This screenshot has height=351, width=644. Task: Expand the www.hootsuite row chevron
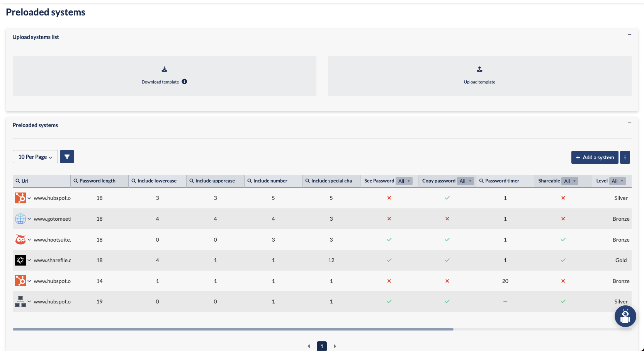(x=29, y=240)
